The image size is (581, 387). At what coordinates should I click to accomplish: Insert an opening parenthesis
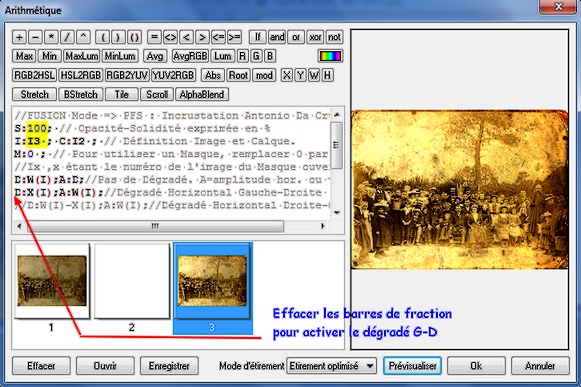[102, 37]
